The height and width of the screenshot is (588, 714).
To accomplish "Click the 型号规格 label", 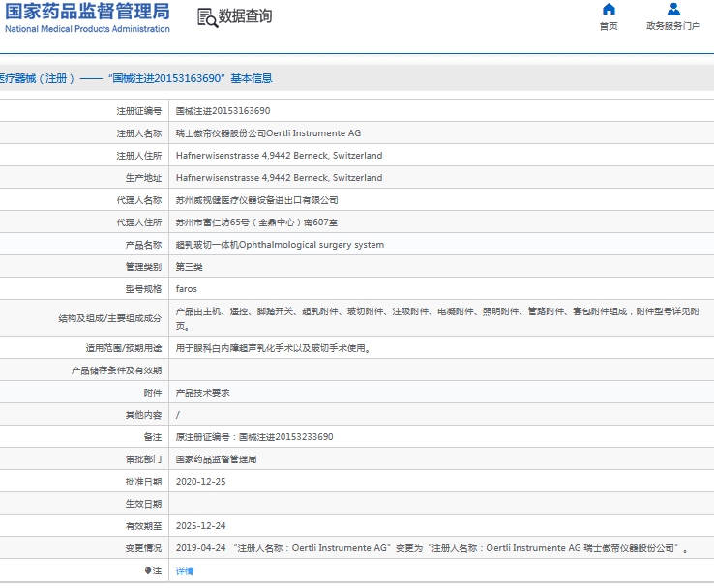I will pyautogui.click(x=143, y=289).
